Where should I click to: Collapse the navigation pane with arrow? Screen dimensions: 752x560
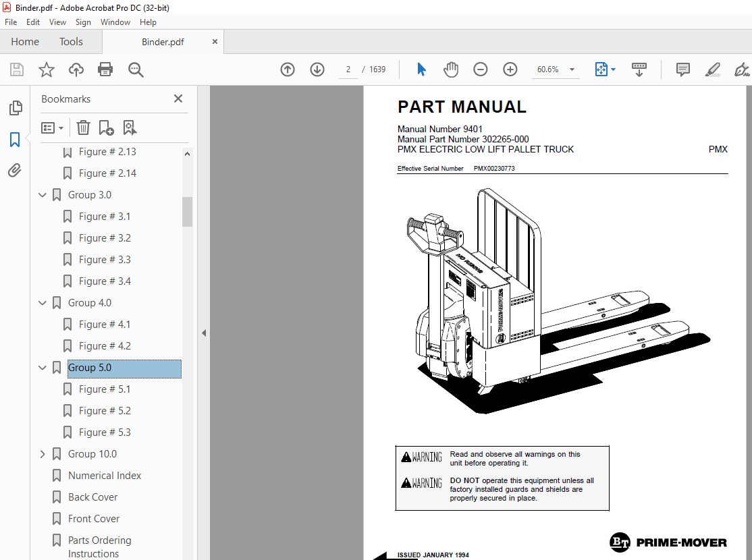tap(204, 333)
